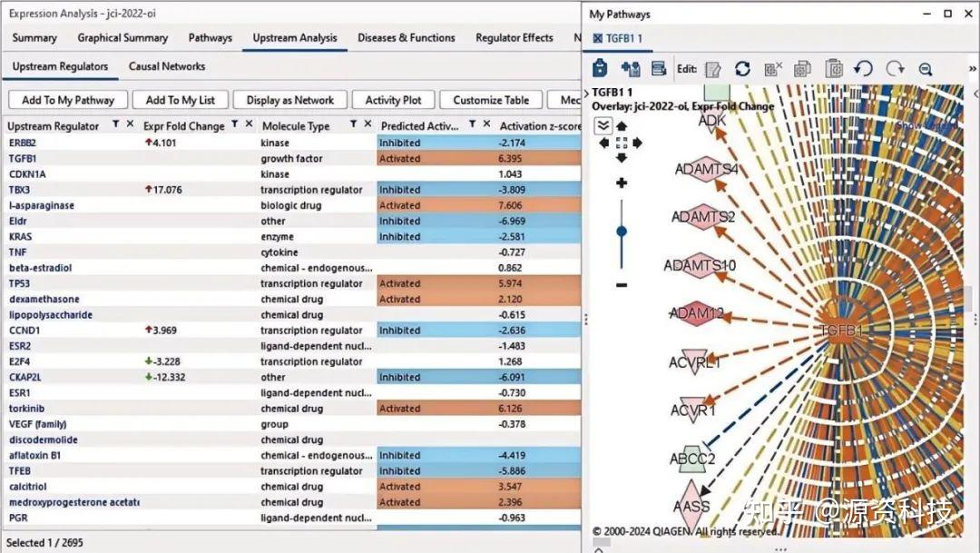Click the -12.332 fold change cell
Viewport: 980px width, 553px height.
[163, 377]
